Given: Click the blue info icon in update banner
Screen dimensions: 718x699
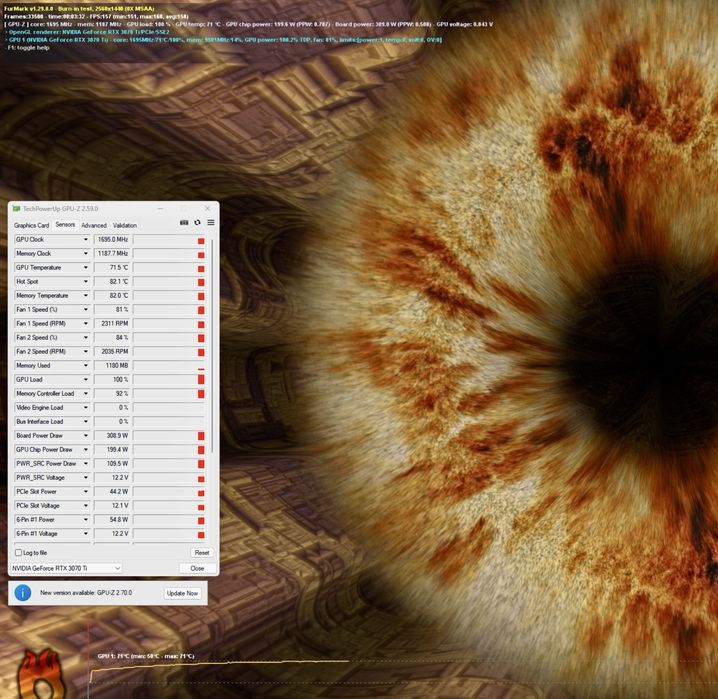Looking at the screenshot, I should 22,593.
